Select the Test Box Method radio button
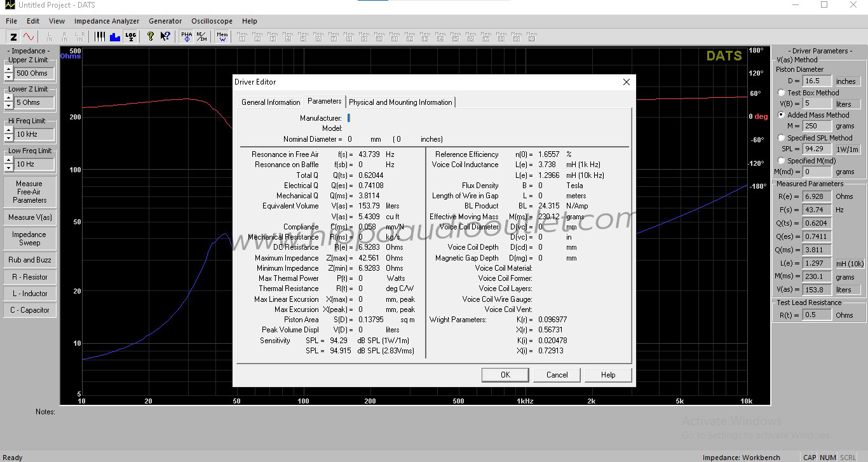 [782, 93]
